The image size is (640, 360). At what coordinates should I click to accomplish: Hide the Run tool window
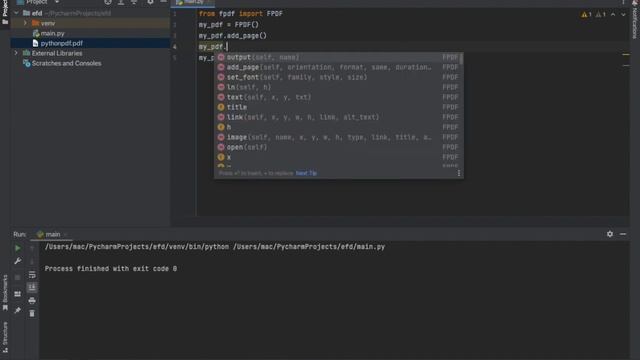[623, 234]
